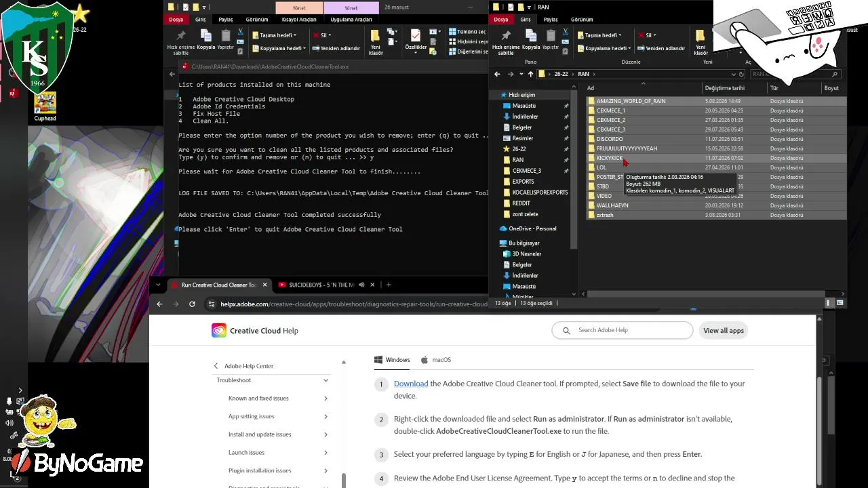Open Properties (Özellikler) in left Explorer window

416,40
